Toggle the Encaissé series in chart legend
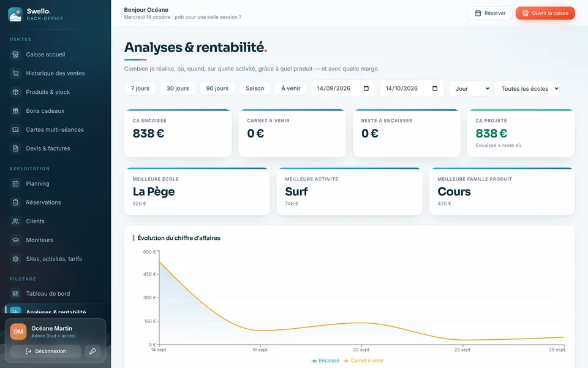 (325, 361)
